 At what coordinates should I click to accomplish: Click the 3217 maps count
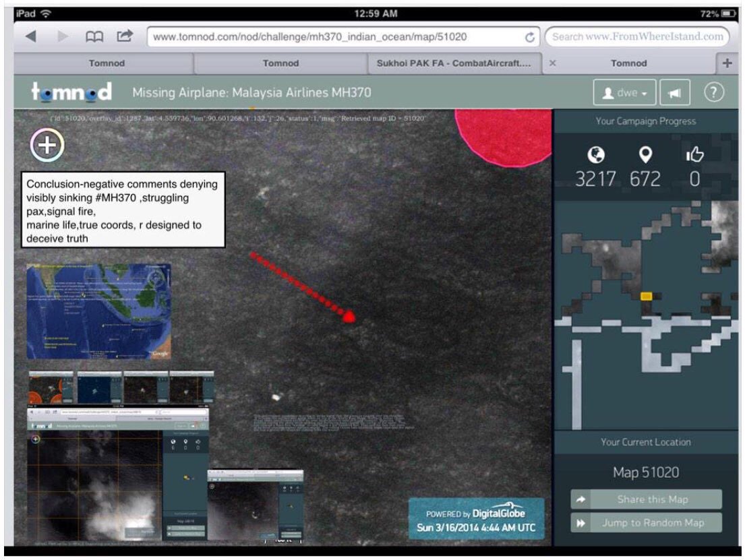[x=595, y=179]
